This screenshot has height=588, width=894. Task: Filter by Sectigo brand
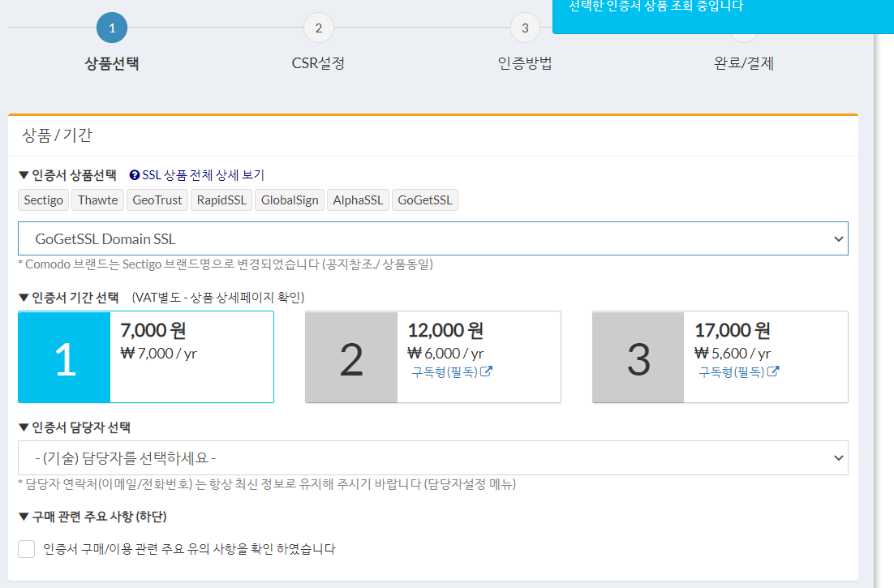(43, 200)
